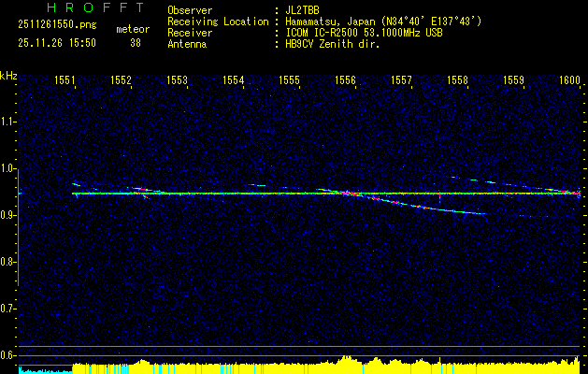Click the observer callsign JL2TBB
Viewport: 588px width, 374px height.
tap(306, 10)
